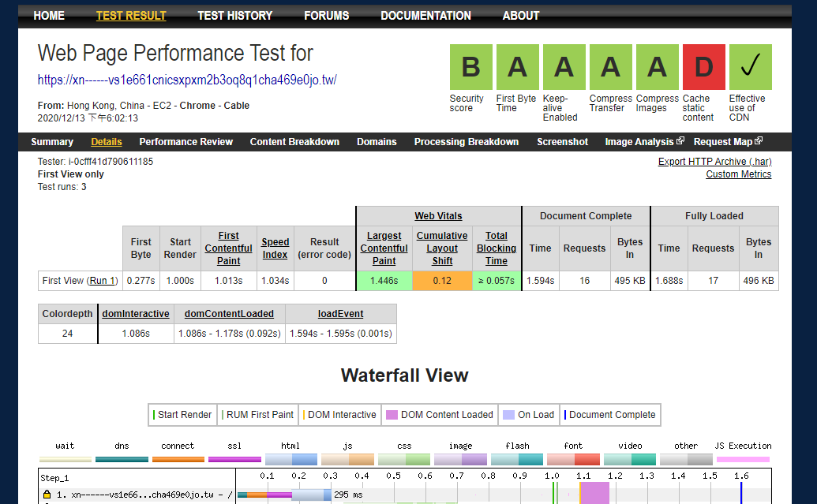The width and height of the screenshot is (817, 504).
Task: Open Image Analysis in new window
Action: click(644, 142)
